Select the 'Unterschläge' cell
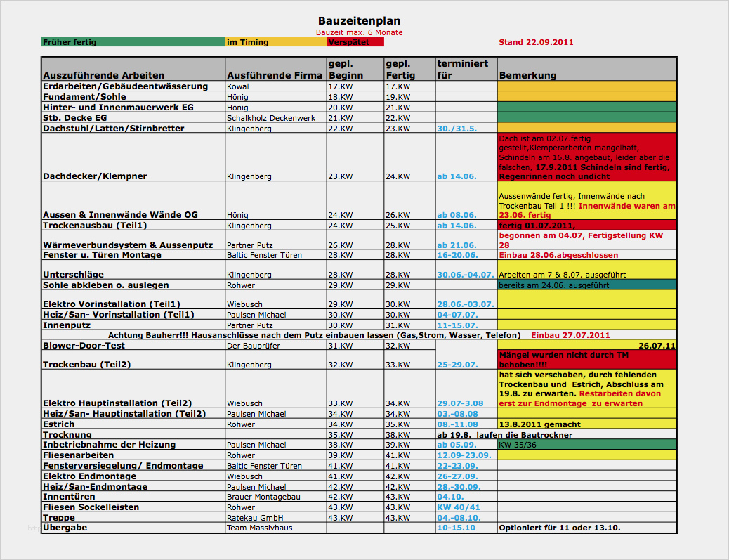Screen dimensions: 729x560 click(133, 270)
